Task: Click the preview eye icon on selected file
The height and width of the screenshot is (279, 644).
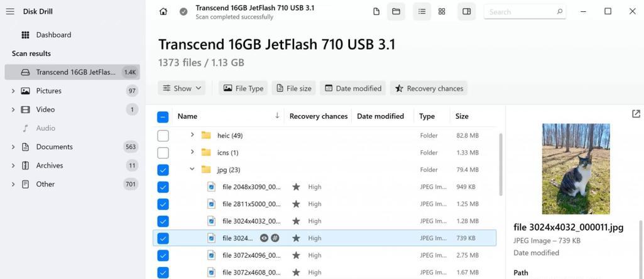Action: point(264,238)
